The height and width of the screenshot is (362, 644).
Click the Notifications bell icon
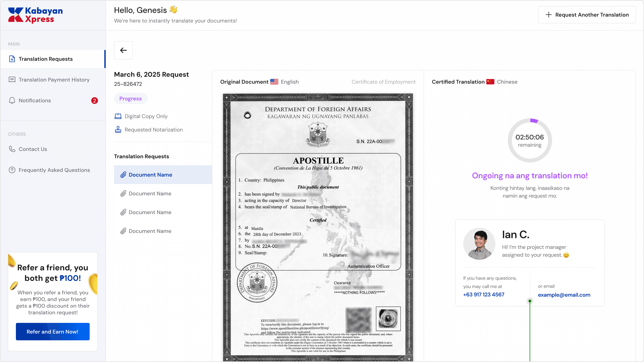[x=12, y=100]
